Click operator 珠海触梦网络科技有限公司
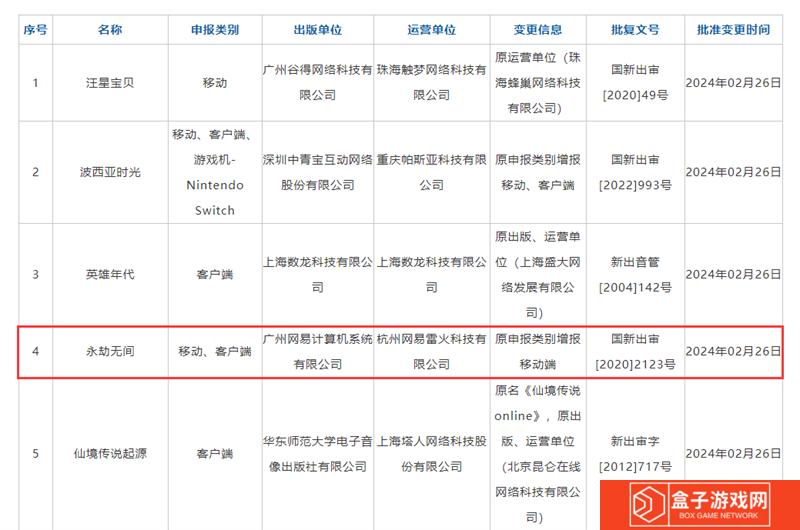800x530 pixels. point(432,83)
